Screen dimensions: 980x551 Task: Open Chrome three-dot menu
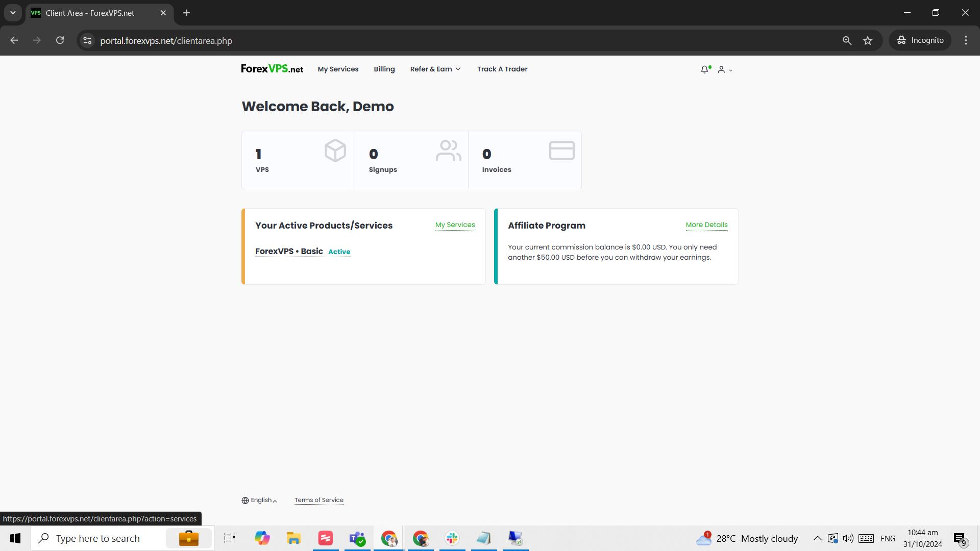tap(966, 40)
